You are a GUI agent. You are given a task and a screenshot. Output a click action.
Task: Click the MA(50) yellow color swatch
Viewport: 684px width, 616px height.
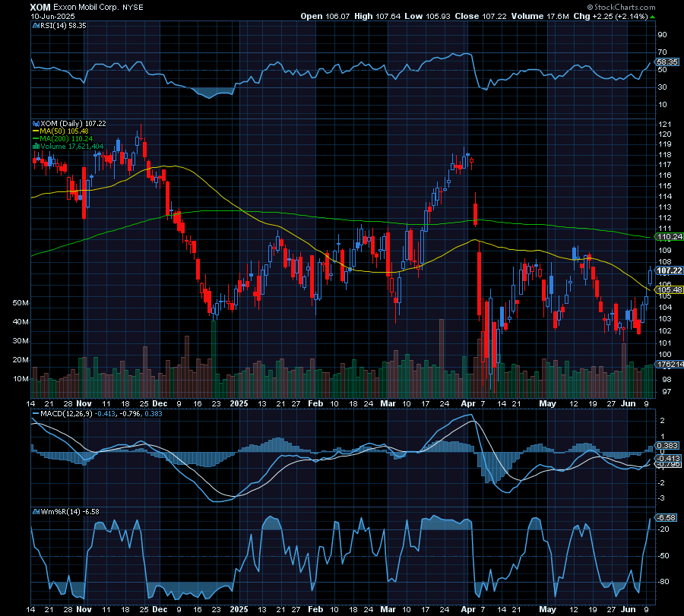pyautogui.click(x=34, y=131)
